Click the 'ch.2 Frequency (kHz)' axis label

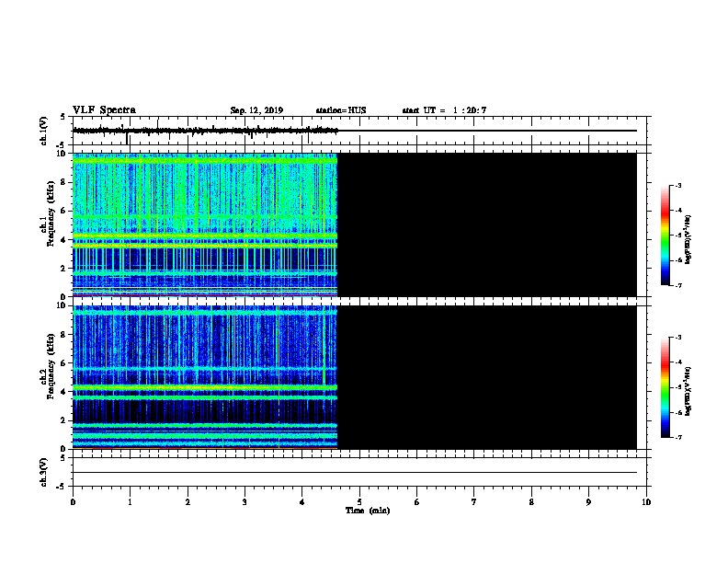tap(47, 366)
